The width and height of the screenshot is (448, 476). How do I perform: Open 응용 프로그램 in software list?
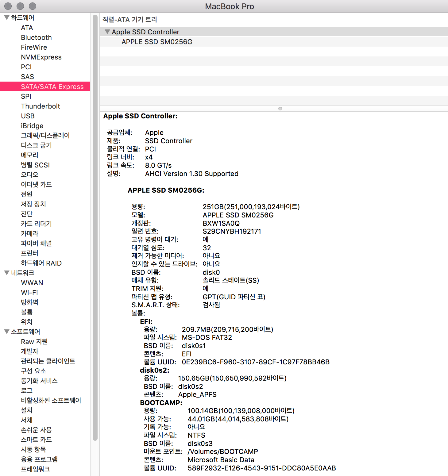(x=39, y=459)
